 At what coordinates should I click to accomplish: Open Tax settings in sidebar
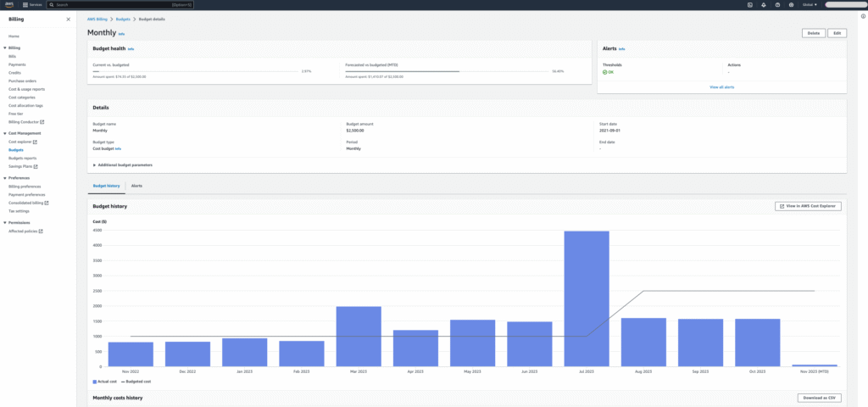tap(19, 211)
